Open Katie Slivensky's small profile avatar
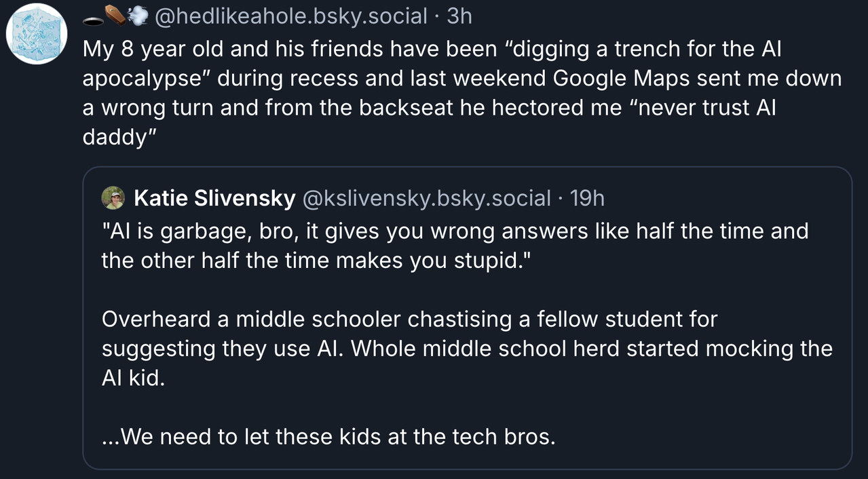Viewport: 868px width, 479px height. coord(113,198)
